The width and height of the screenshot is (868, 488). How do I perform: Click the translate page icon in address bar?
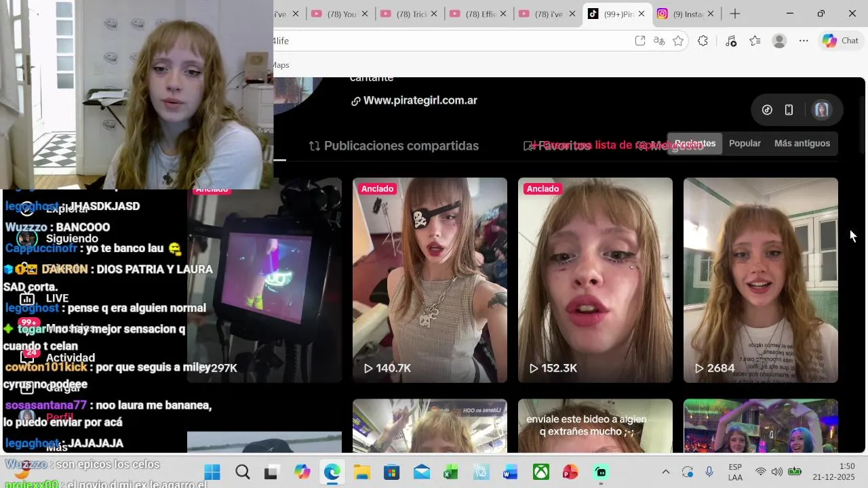(658, 41)
